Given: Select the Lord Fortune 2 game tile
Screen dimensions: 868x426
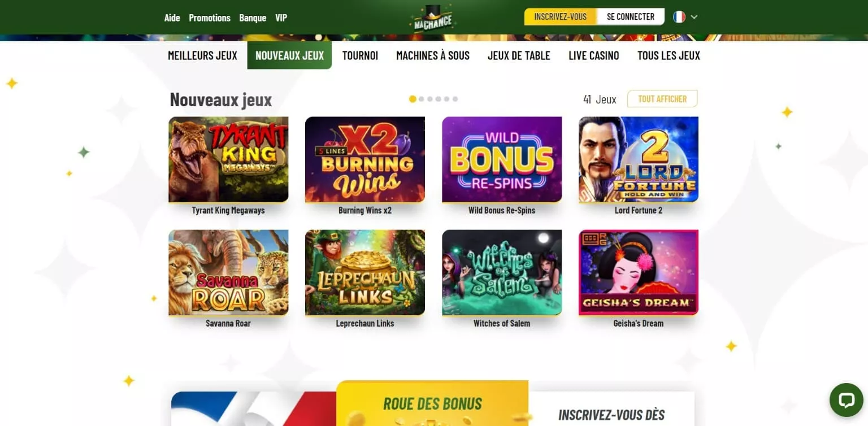Looking at the screenshot, I should tap(639, 159).
